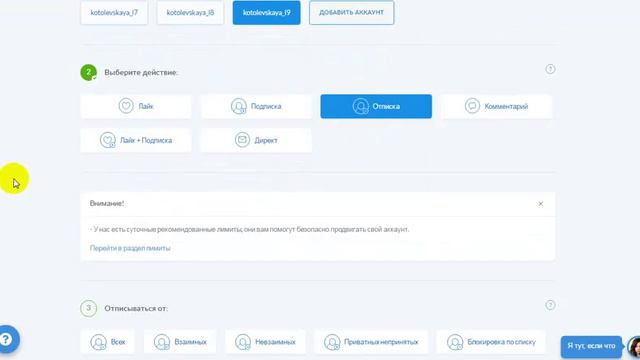Switch to the kotolevskaya_l8 account tab

(190, 12)
